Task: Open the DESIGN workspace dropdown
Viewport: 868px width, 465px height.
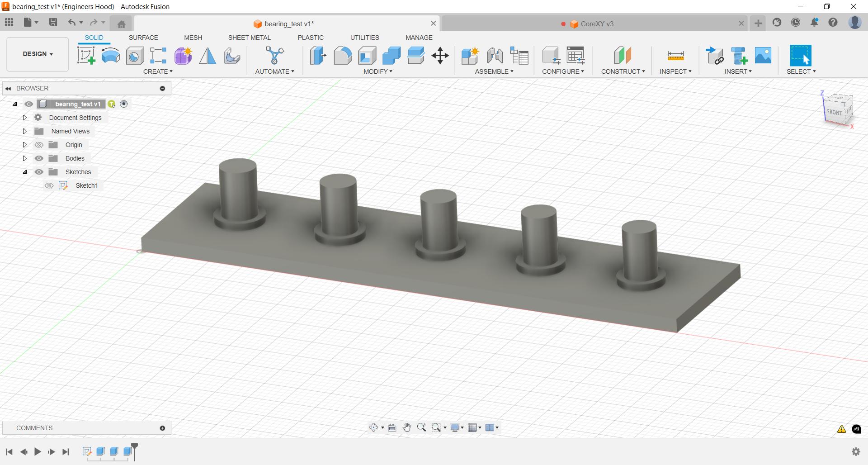Action: coord(38,54)
